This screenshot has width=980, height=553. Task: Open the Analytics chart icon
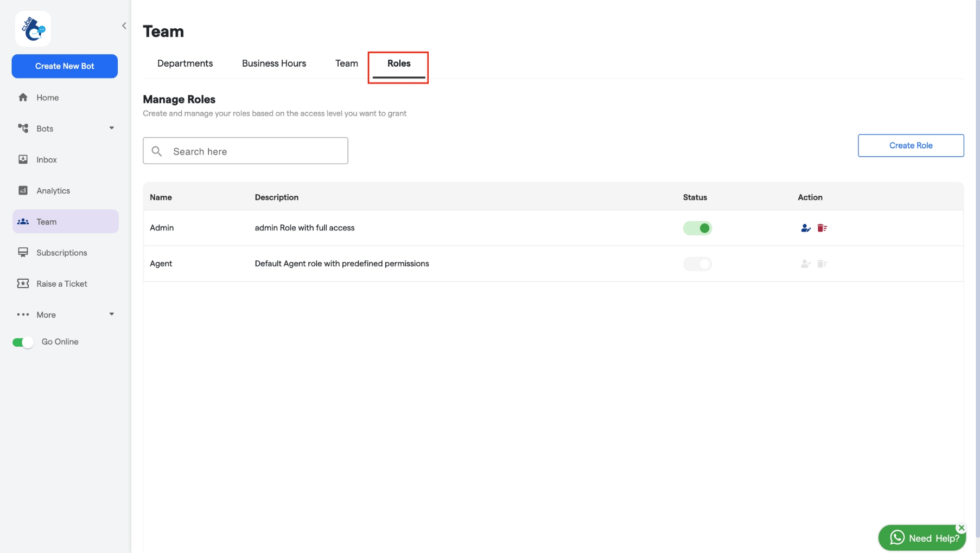pyautogui.click(x=23, y=190)
